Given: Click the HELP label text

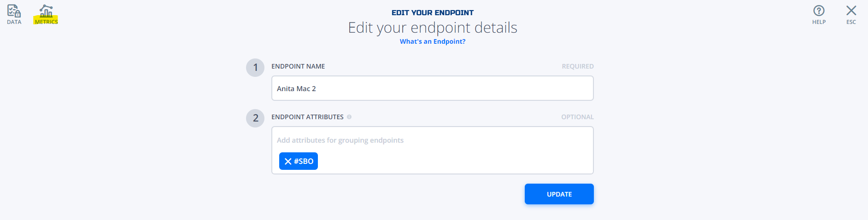Looking at the screenshot, I should point(819,22).
